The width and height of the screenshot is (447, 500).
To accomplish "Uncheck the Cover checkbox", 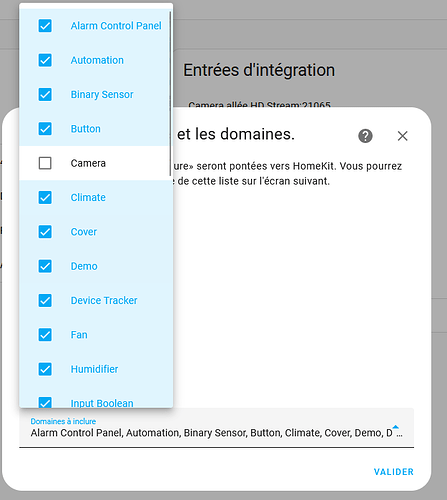I will pyautogui.click(x=45, y=232).
